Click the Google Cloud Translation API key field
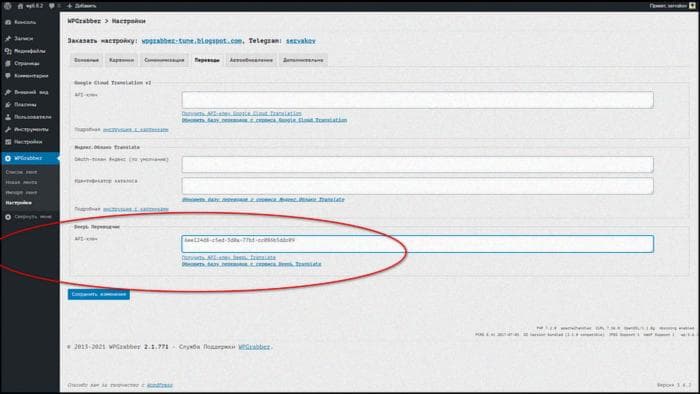This screenshot has width=700, height=394. pyautogui.click(x=417, y=100)
